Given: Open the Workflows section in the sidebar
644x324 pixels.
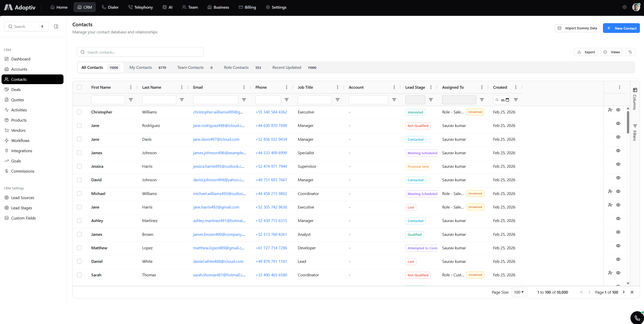Looking at the screenshot, I should [x=20, y=140].
